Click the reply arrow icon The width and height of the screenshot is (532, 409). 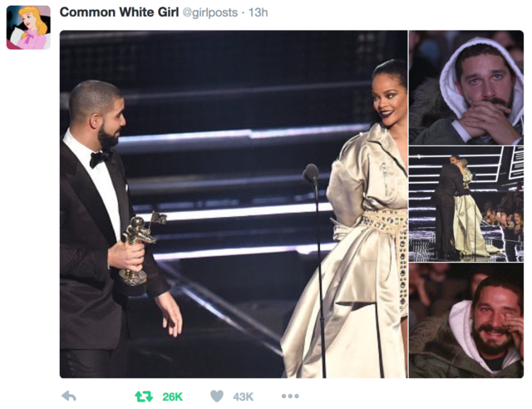point(69,396)
